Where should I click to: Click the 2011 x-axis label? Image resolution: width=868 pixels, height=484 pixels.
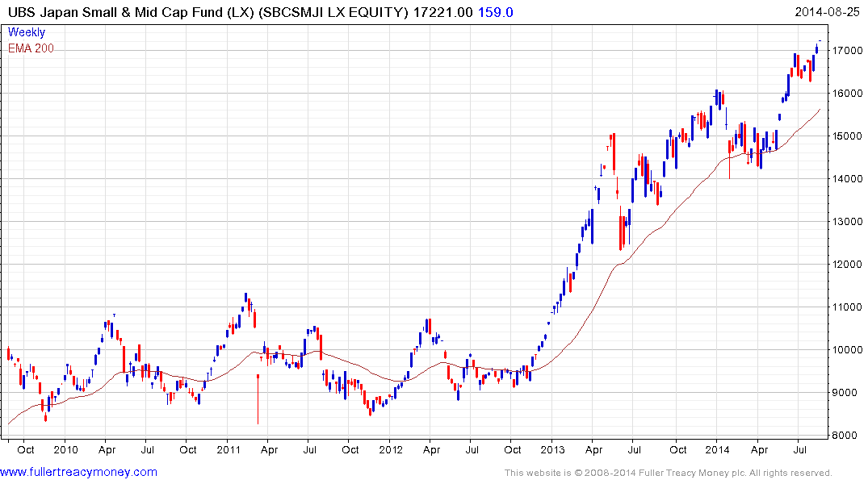pyautogui.click(x=228, y=449)
